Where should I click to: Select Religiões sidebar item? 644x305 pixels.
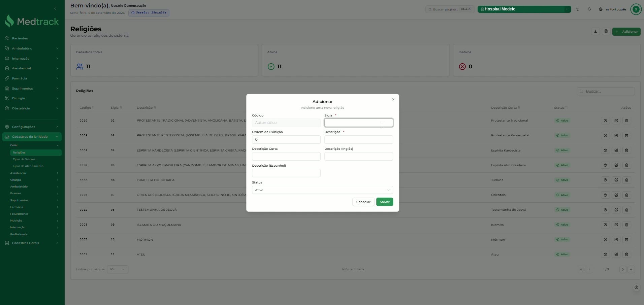pyautogui.click(x=36, y=152)
